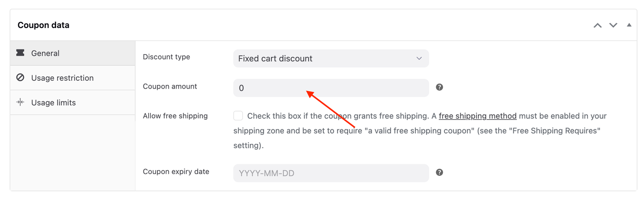Move Coupon data panel down
Viewport: 644px width, 218px height.
[613, 25]
